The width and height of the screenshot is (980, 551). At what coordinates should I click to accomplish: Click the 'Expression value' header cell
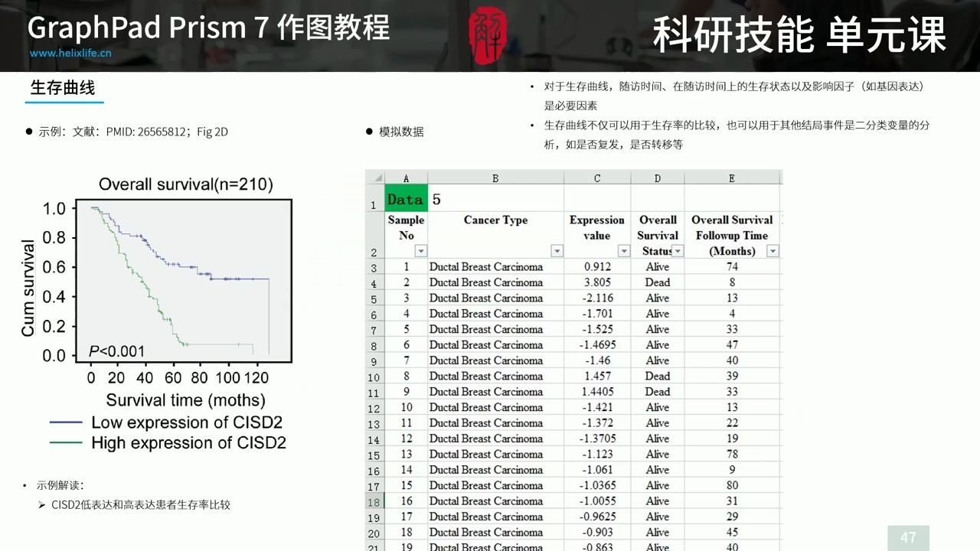click(597, 235)
